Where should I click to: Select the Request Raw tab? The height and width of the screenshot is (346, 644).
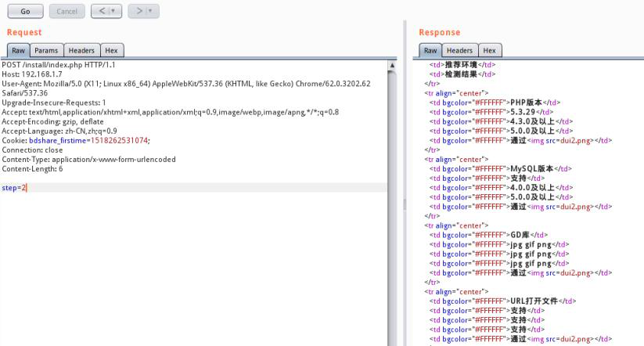tap(18, 51)
